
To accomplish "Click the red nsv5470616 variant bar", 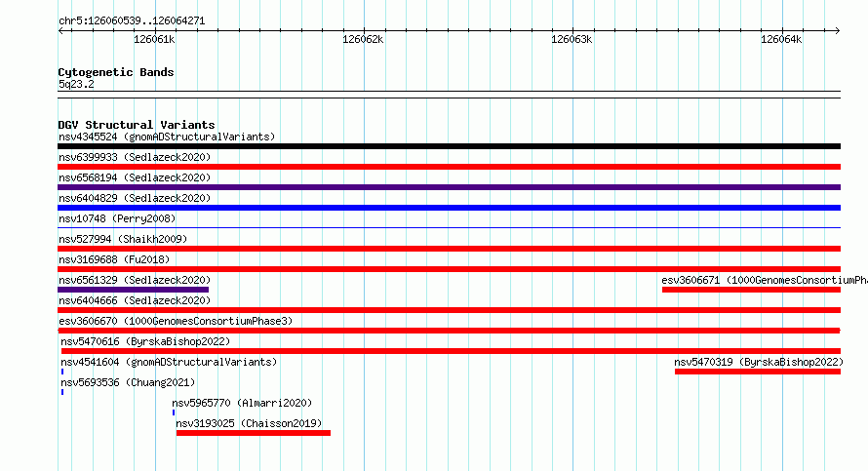I will (x=451, y=351).
